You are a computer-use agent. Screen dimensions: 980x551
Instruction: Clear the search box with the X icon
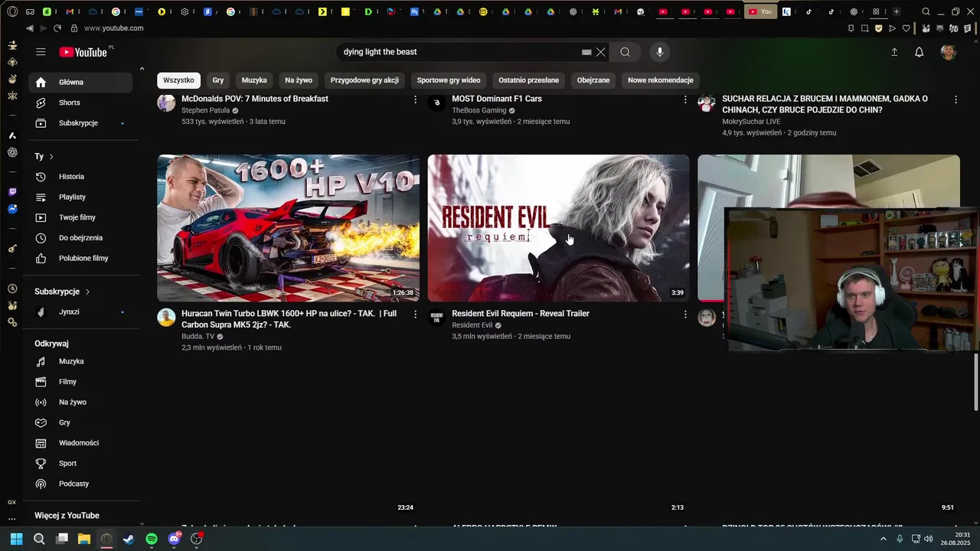(x=601, y=52)
